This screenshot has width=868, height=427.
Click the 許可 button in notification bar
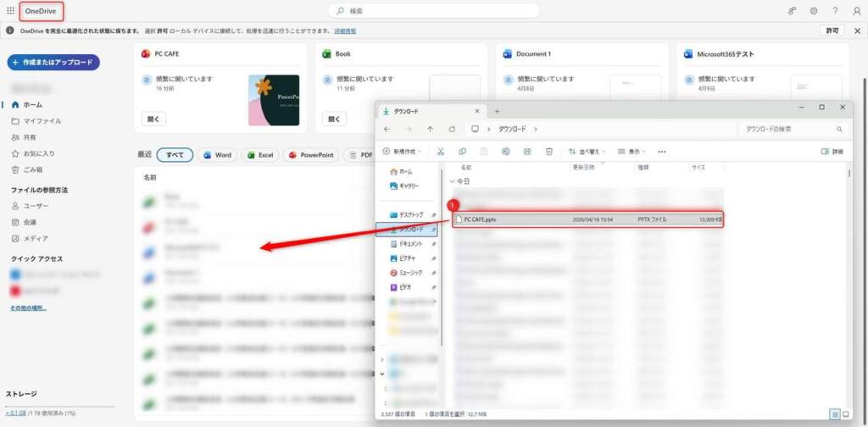coord(832,30)
